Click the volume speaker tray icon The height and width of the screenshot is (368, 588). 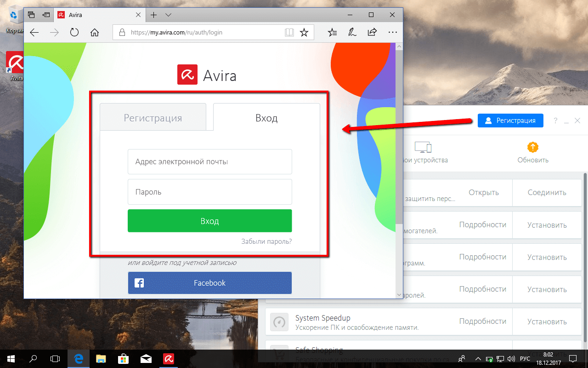(511, 358)
